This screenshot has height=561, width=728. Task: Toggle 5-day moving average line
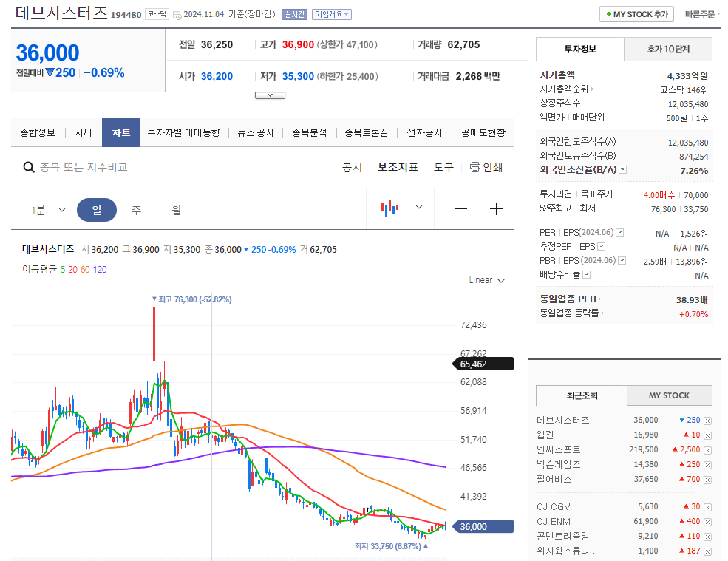63,270
